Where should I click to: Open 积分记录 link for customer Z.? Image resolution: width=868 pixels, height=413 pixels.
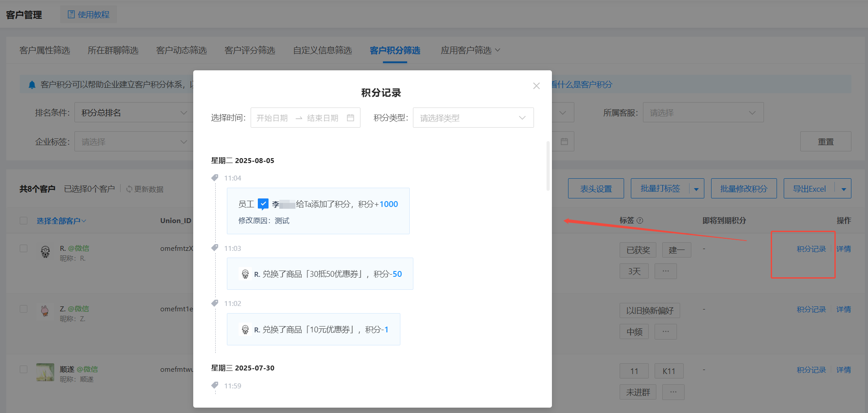click(811, 310)
